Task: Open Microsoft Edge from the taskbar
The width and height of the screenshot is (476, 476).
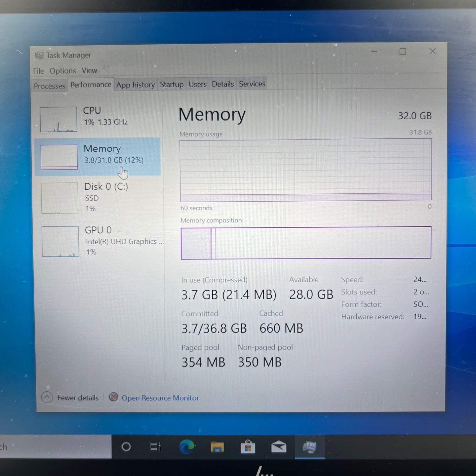Action: [x=187, y=447]
